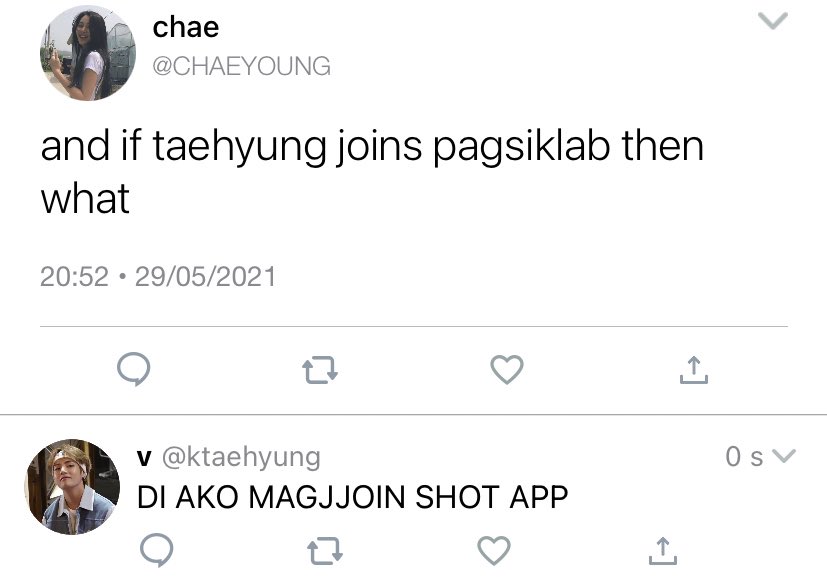Screen dimensions: 827x583
Task: Share v's reply tweet
Action: pyautogui.click(x=662, y=550)
